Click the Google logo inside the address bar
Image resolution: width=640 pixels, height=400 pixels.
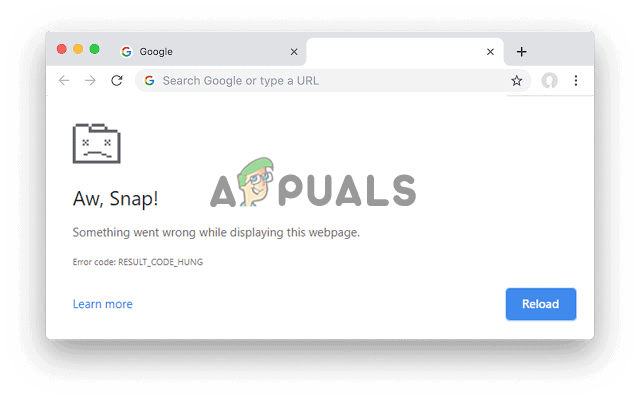point(149,80)
